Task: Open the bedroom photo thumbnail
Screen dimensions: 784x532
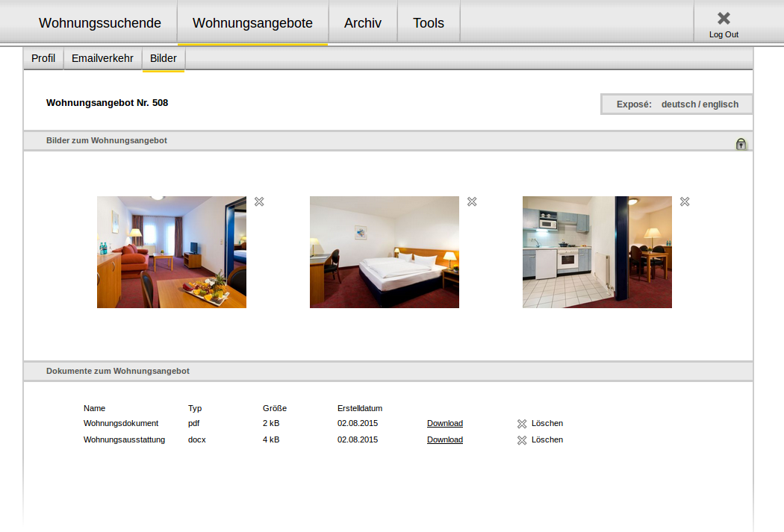Action: [x=385, y=252]
